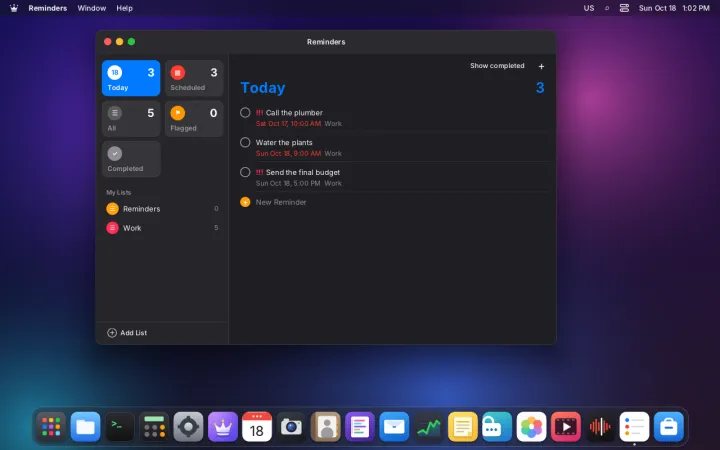This screenshot has width=720, height=450.
Task: Open Stocks chart app from the dock
Action: [428, 427]
